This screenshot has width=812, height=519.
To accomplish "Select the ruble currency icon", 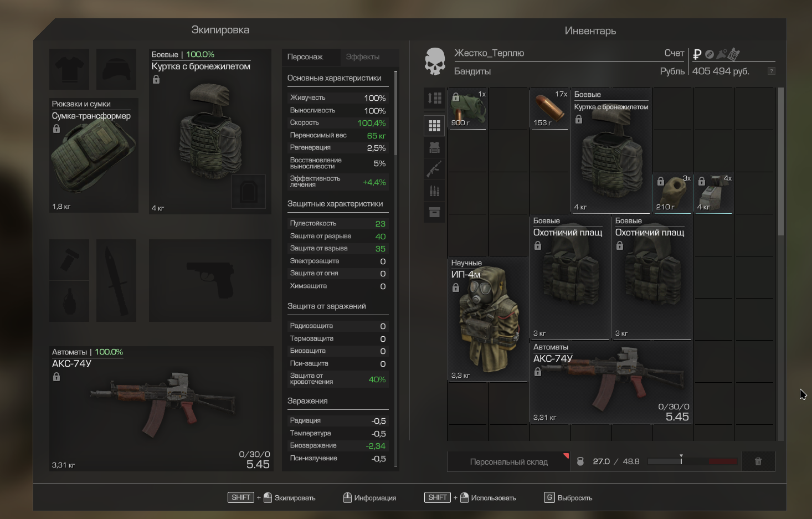I will pyautogui.click(x=697, y=54).
